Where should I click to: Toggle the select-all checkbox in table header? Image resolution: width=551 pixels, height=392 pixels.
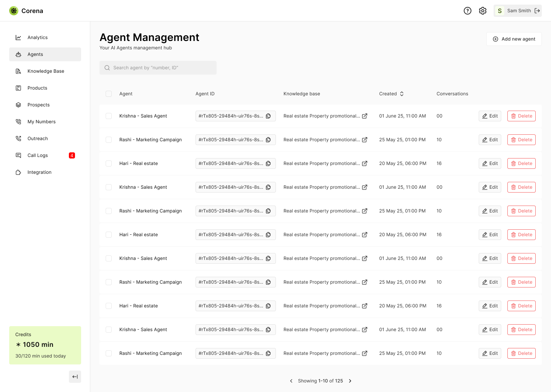coord(109,94)
